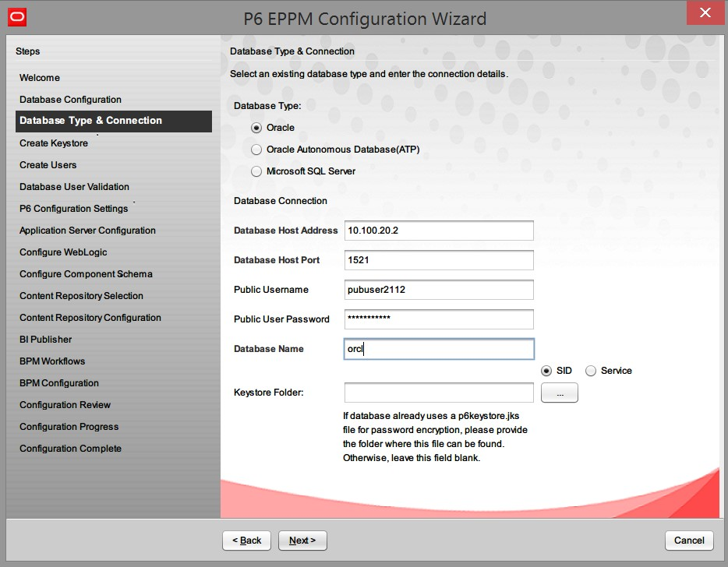
Task: Select the Oracle database type radio button
Action: pos(256,128)
